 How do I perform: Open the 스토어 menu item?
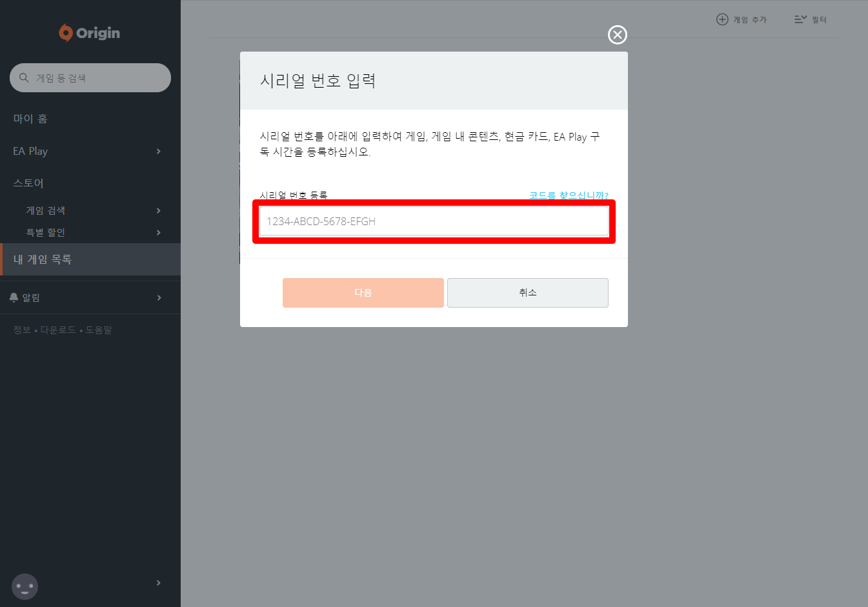point(28,183)
